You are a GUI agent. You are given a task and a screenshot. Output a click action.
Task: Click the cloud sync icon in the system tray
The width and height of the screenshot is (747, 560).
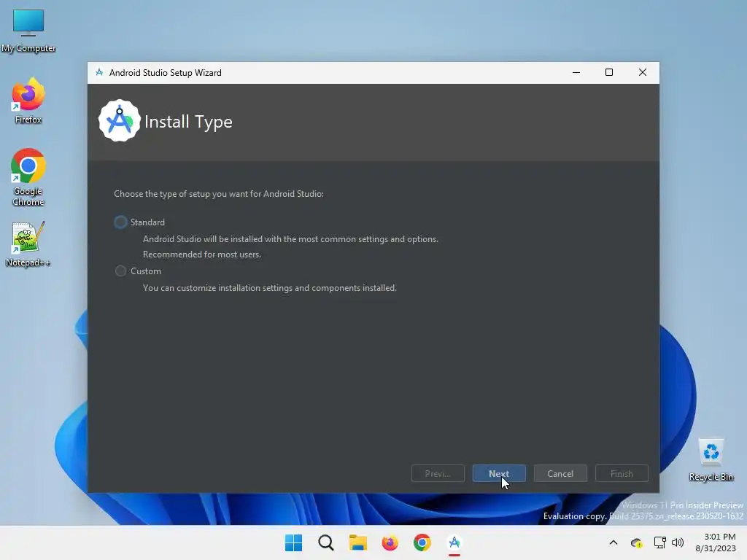click(x=636, y=542)
